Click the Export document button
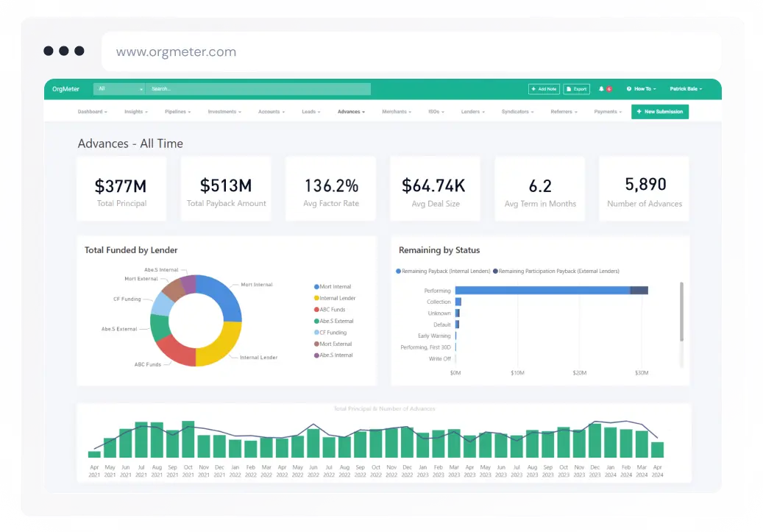 point(577,89)
